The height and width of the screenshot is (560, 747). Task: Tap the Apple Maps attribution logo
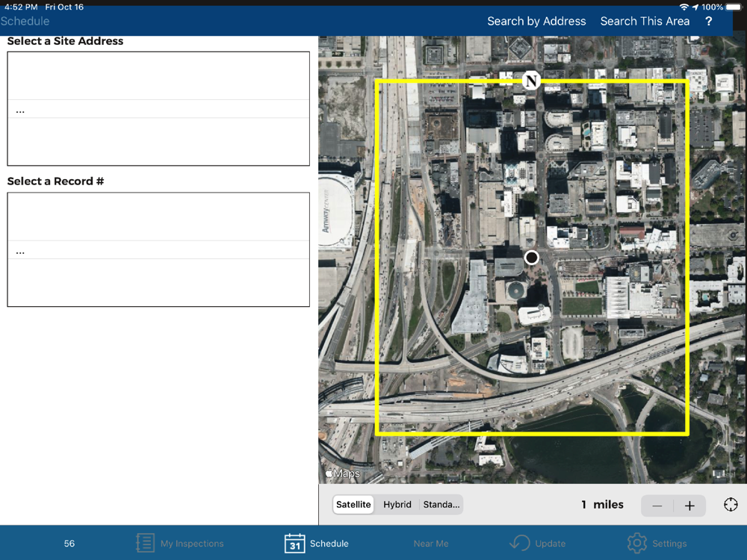click(343, 473)
